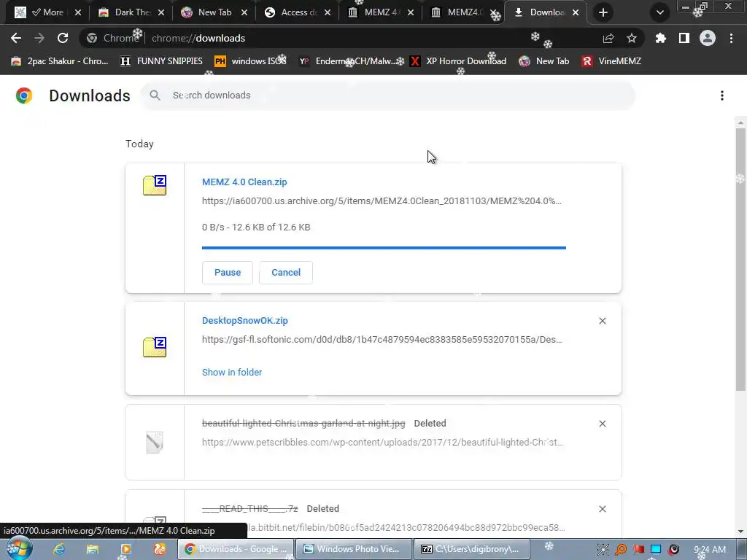Click the Chrome logo beside Downloads
747x560 pixels.
click(24, 96)
